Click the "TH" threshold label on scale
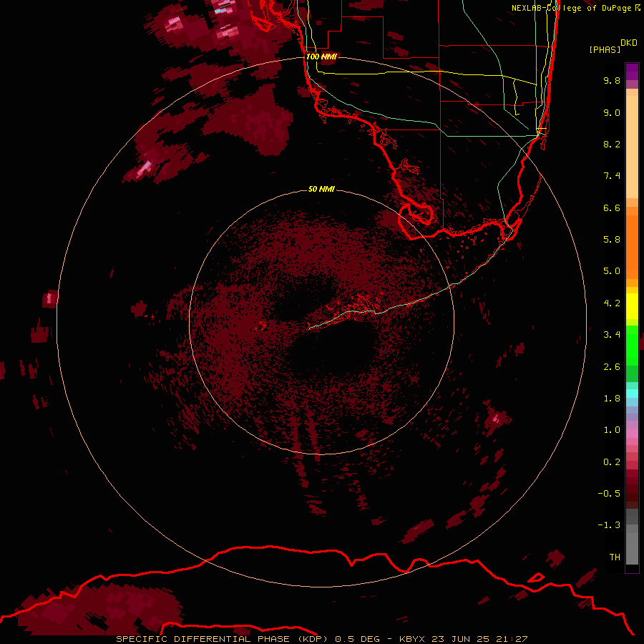This screenshot has height=644, width=644. (615, 557)
